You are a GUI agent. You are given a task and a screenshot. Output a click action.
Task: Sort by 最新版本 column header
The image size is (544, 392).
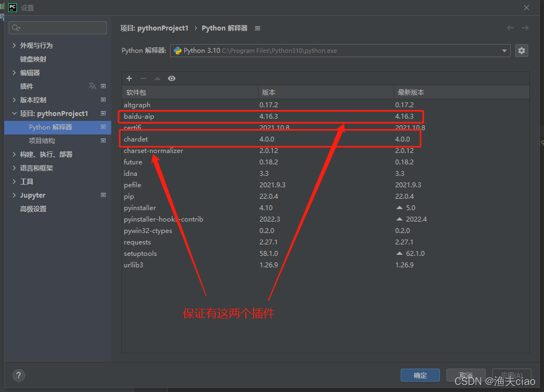point(462,92)
